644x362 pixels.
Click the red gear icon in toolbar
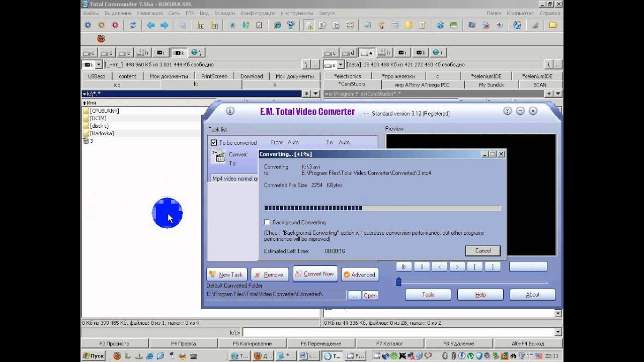coord(115,25)
